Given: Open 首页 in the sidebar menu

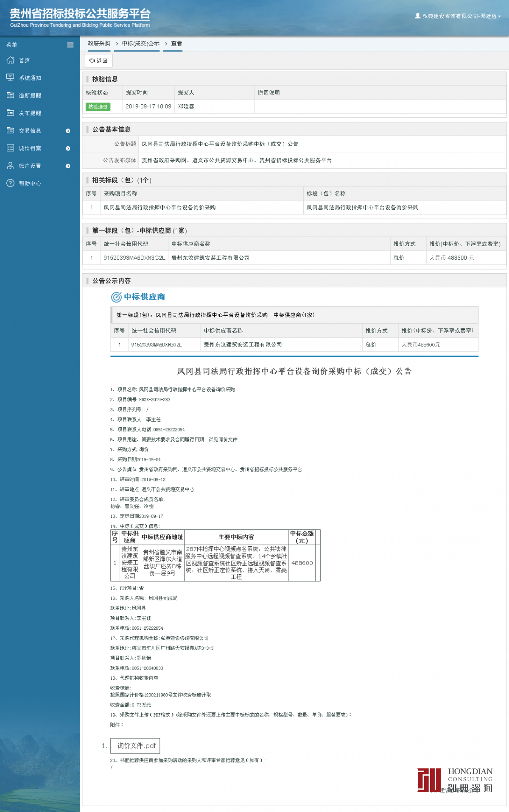Looking at the screenshot, I should tap(24, 61).
